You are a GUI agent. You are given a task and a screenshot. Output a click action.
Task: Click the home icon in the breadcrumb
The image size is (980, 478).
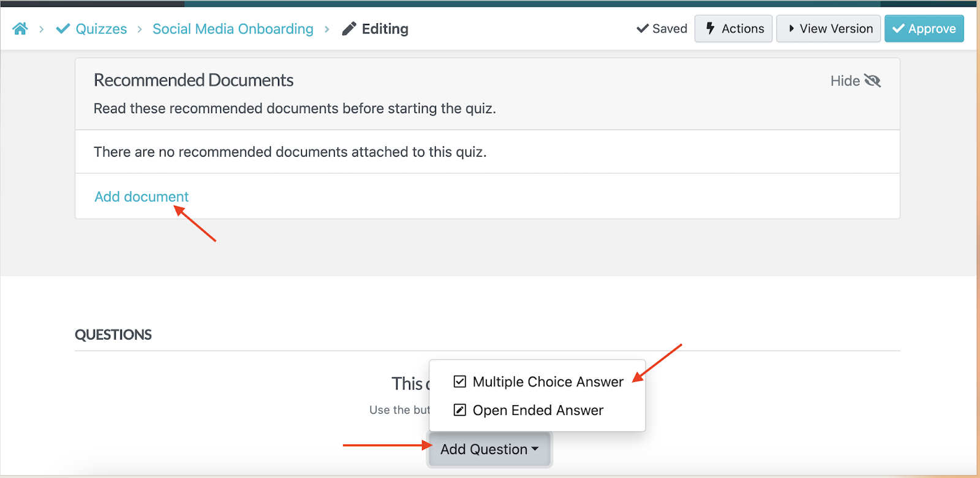20,28
